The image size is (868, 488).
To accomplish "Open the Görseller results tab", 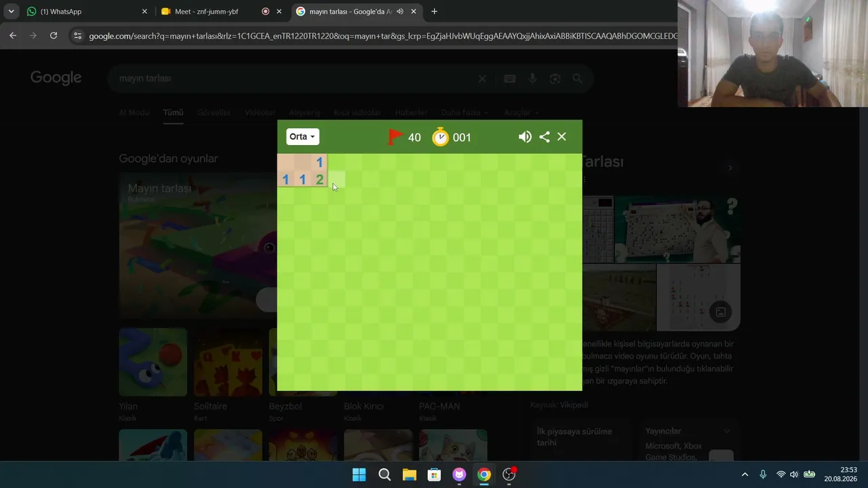I will click(x=214, y=113).
